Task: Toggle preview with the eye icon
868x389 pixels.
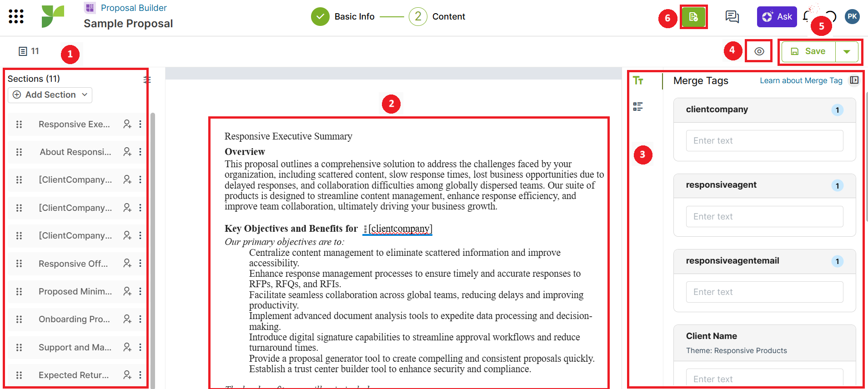Action: [x=759, y=51]
